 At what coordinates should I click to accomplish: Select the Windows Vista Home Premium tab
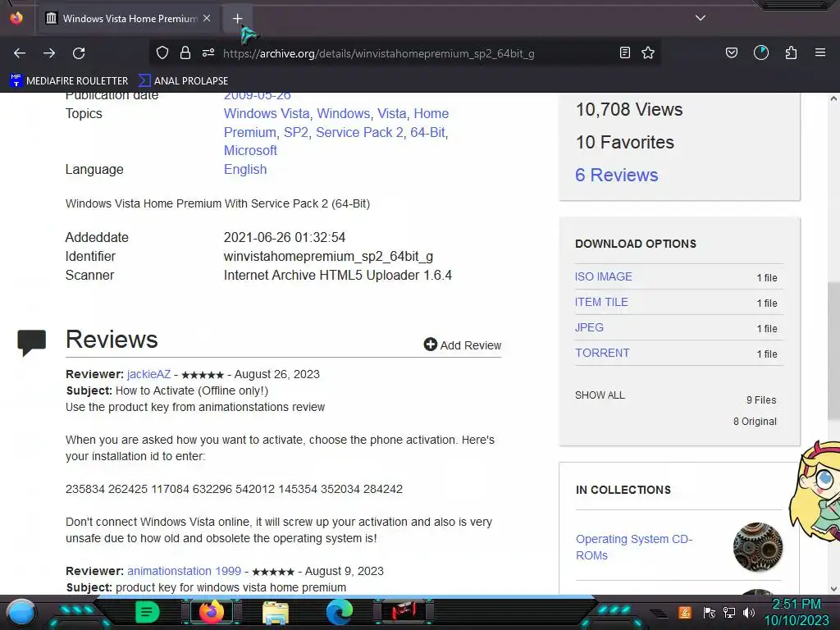coord(129,19)
